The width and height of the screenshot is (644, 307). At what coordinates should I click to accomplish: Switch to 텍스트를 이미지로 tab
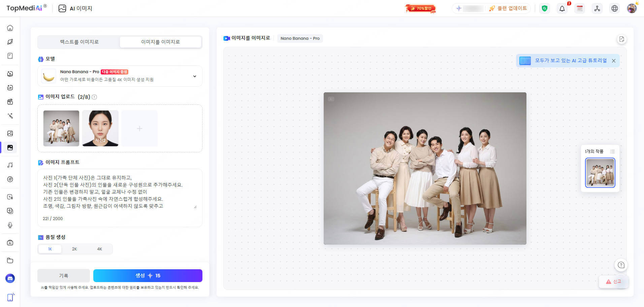coord(79,42)
